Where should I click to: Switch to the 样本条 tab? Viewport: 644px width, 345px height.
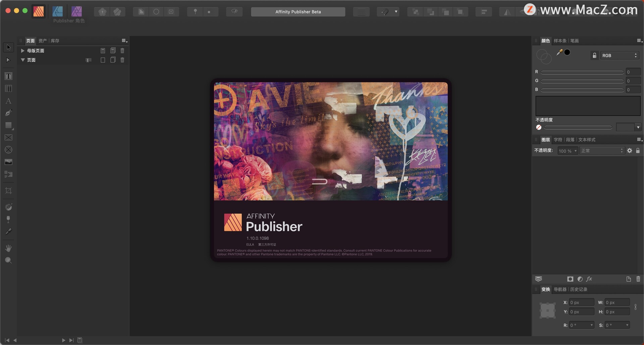coord(560,41)
